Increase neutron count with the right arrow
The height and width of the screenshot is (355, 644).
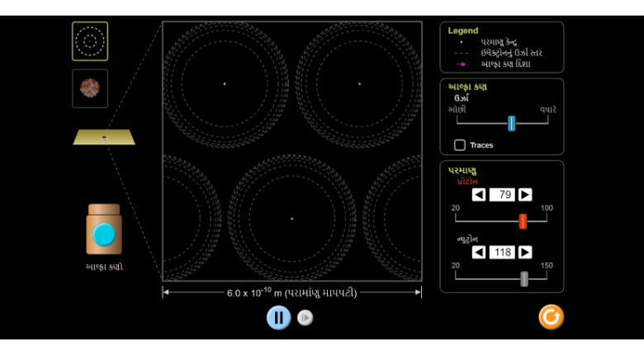[525, 252]
